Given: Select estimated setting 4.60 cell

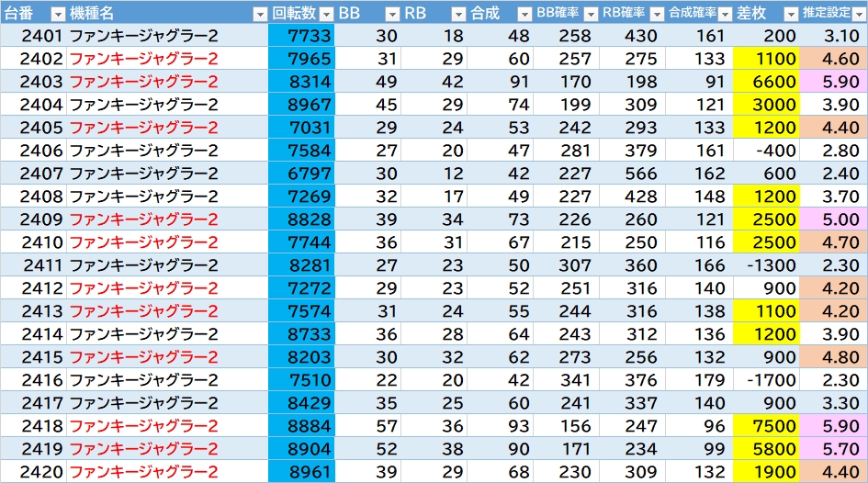Looking at the screenshot, I should [x=834, y=59].
